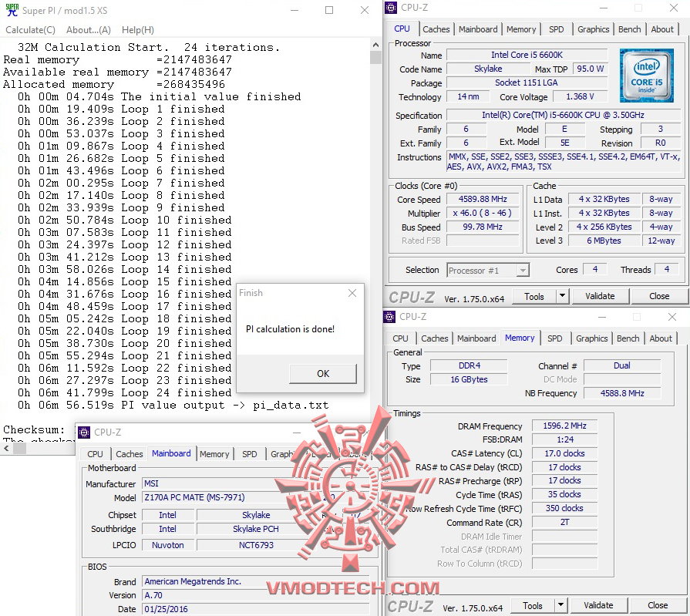Select the Caches tab in the Mainboard CPU-Z window
Screen dimensions: 690x616
(x=130, y=455)
